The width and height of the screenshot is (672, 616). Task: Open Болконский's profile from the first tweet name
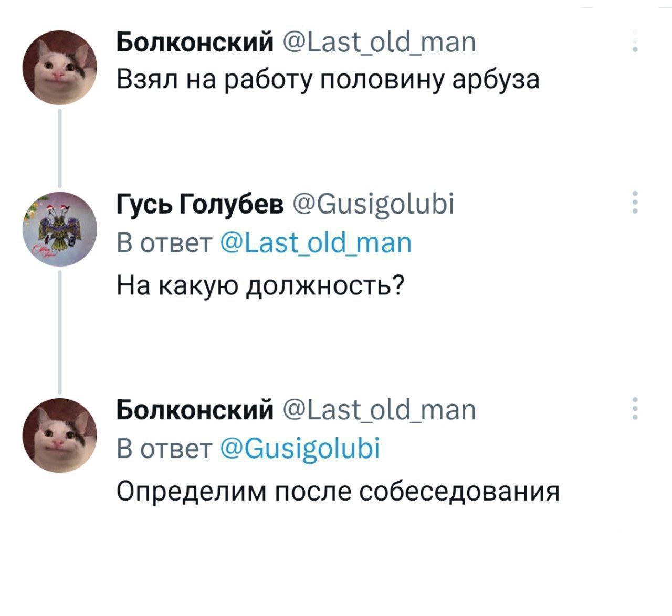coord(194,42)
